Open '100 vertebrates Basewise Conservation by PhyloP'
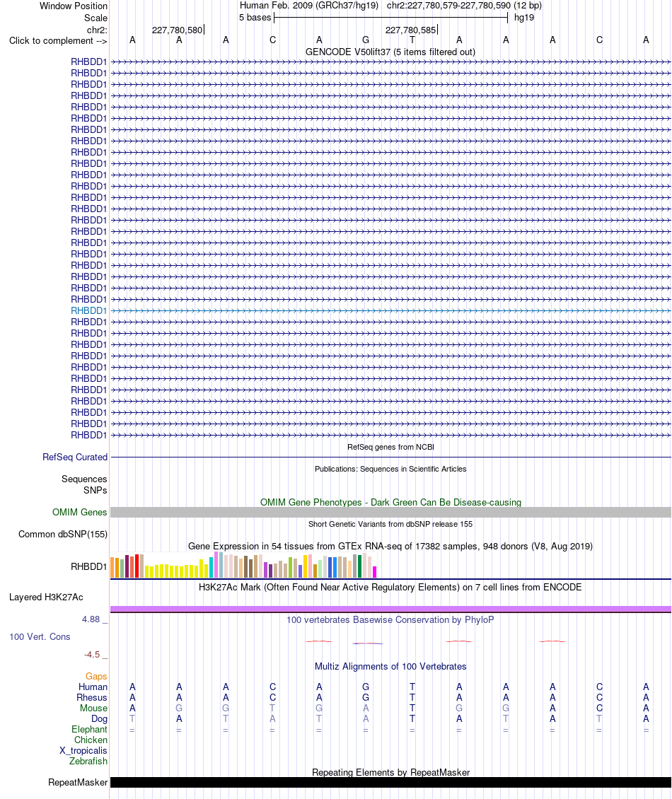The width and height of the screenshot is (672, 799). point(390,619)
